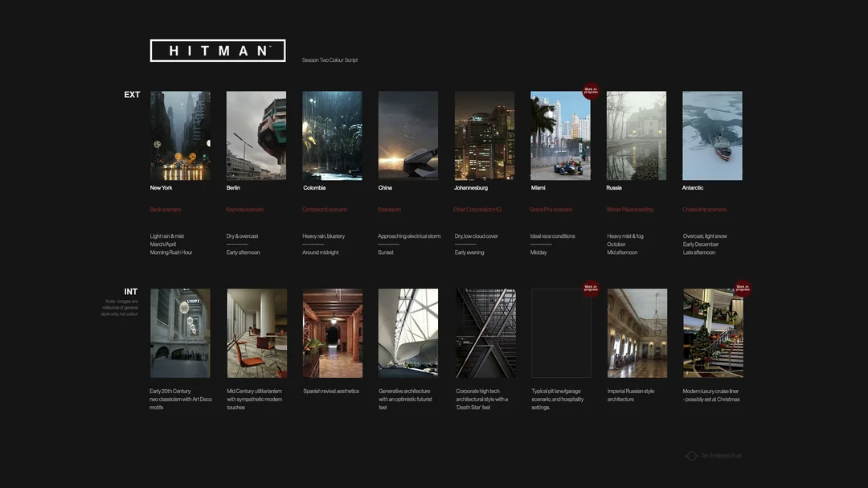The width and height of the screenshot is (868, 488).
Task: Click the Work in progress badge on Miami exterior
Action: 591,90
